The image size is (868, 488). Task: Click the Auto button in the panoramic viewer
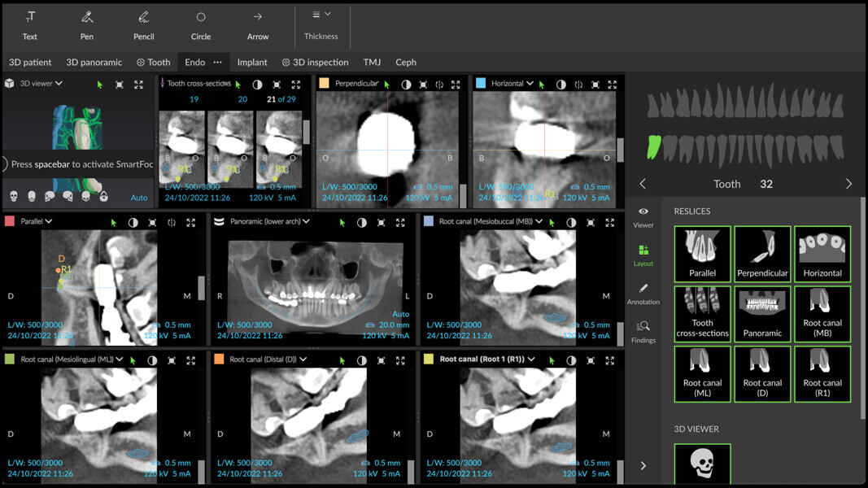[400, 314]
